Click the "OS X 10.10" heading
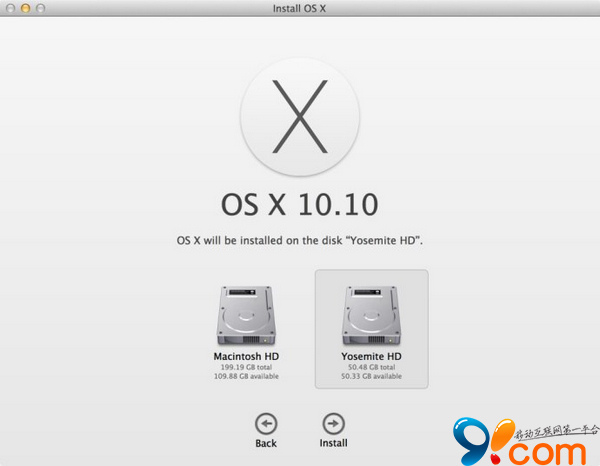This screenshot has height=466, width=600. coord(300,205)
